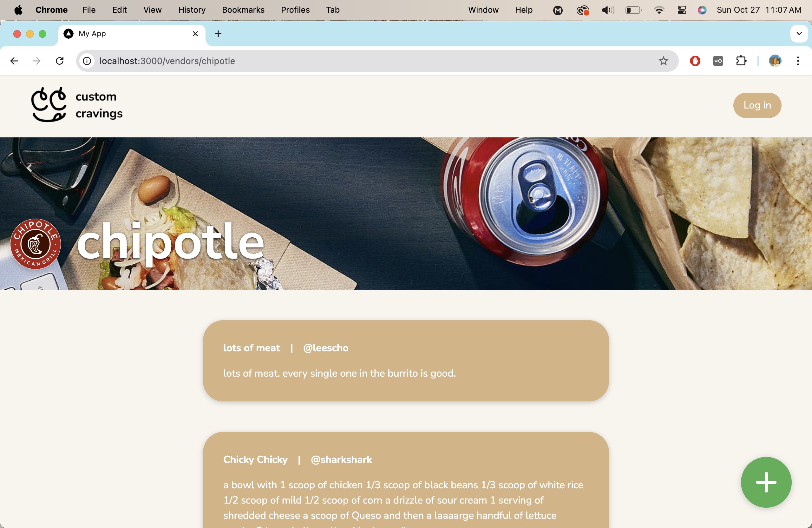Open the History menu
812x528 pixels.
point(192,10)
